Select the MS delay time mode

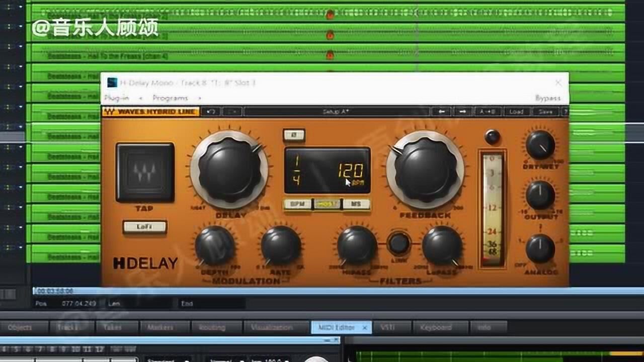(x=356, y=205)
